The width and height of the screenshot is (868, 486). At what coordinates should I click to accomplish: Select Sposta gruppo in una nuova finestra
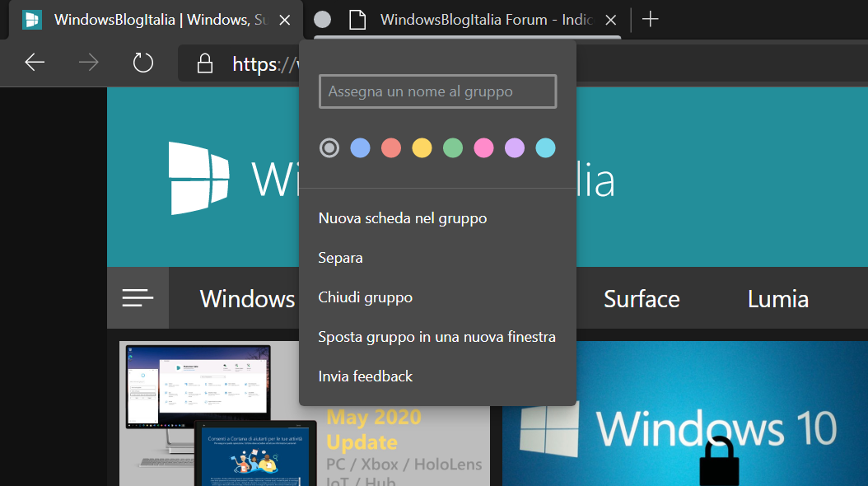(438, 337)
